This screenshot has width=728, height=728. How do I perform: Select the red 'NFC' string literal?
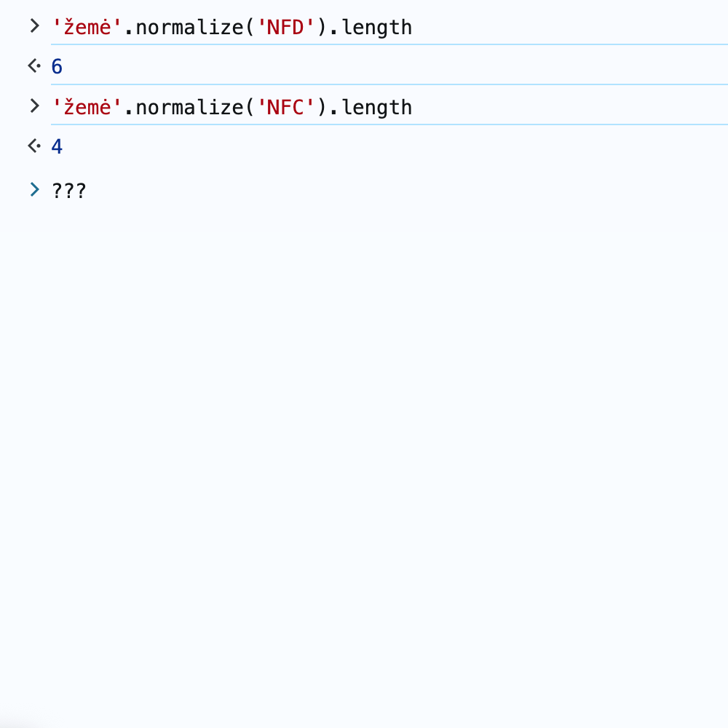286,106
